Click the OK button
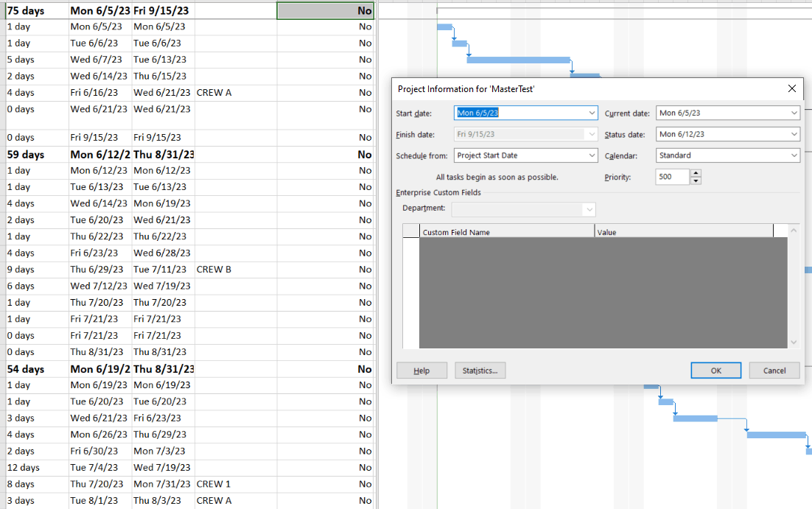The height and width of the screenshot is (509, 812). pos(715,371)
